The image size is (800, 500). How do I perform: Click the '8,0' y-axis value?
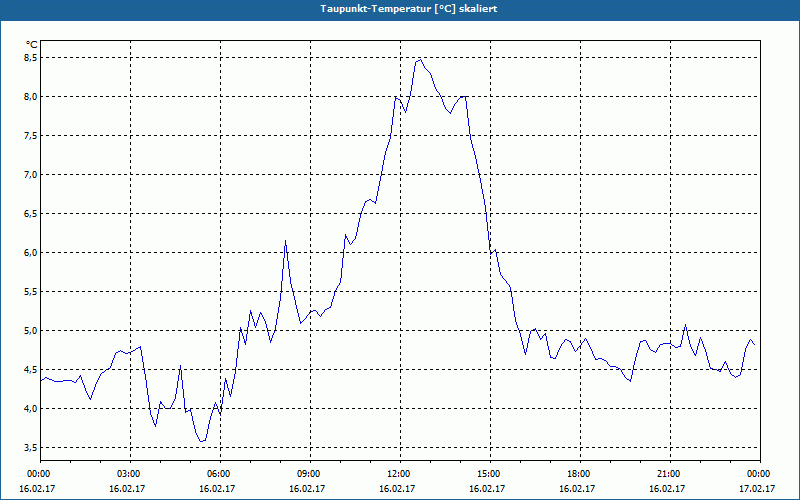tap(31, 96)
